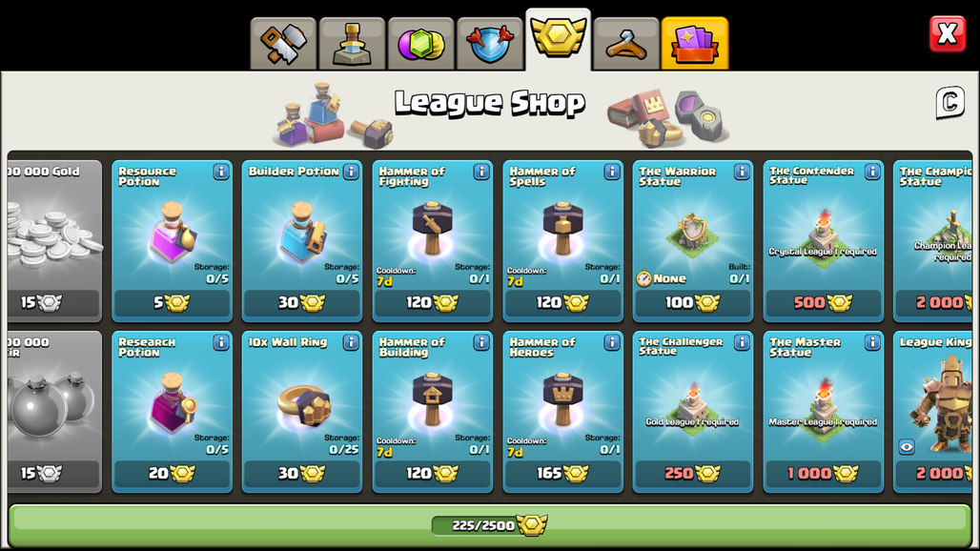Viewport: 980px width, 551px height.
Task: Open the hammer and key builder tab
Action: 283,44
